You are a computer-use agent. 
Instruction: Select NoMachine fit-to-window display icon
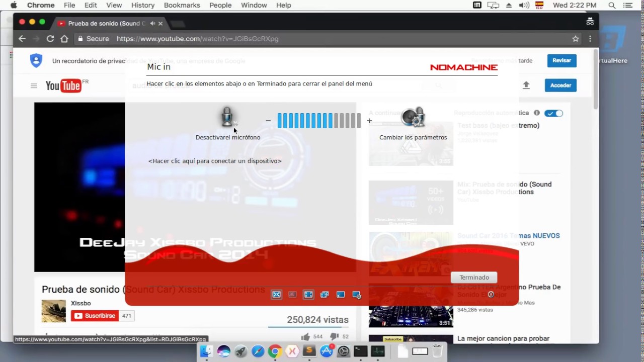pos(276,295)
